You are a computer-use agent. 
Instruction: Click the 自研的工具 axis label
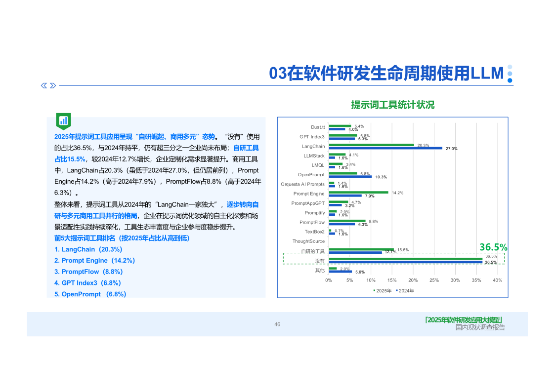click(312, 251)
